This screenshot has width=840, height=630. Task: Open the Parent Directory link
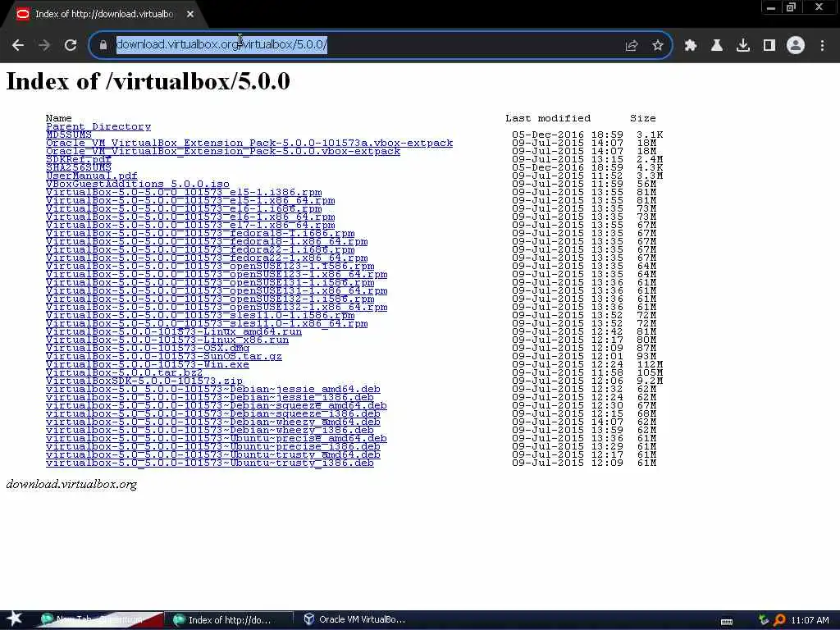click(98, 127)
